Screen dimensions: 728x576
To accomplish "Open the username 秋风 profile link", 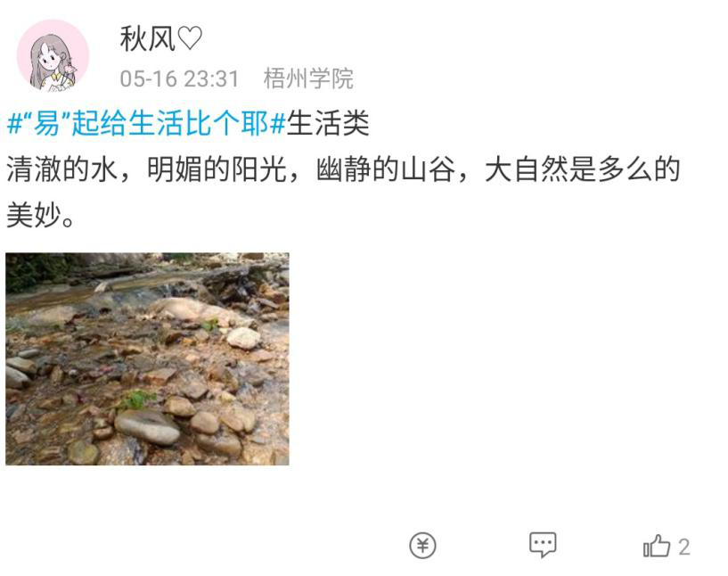I will pyautogui.click(x=147, y=38).
